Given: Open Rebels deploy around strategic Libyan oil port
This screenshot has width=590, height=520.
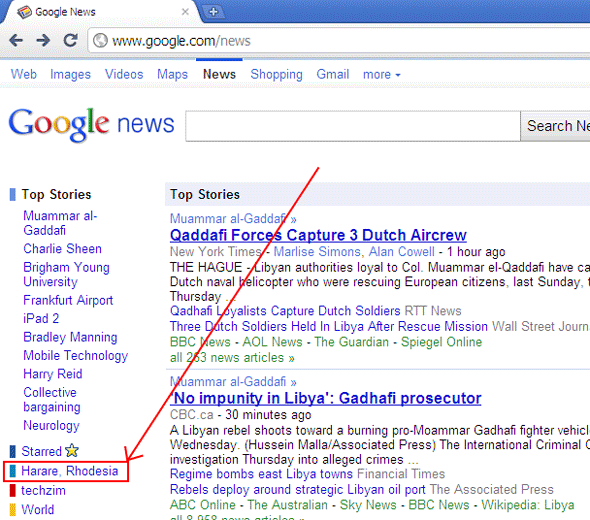Looking at the screenshot, I should 298,490.
